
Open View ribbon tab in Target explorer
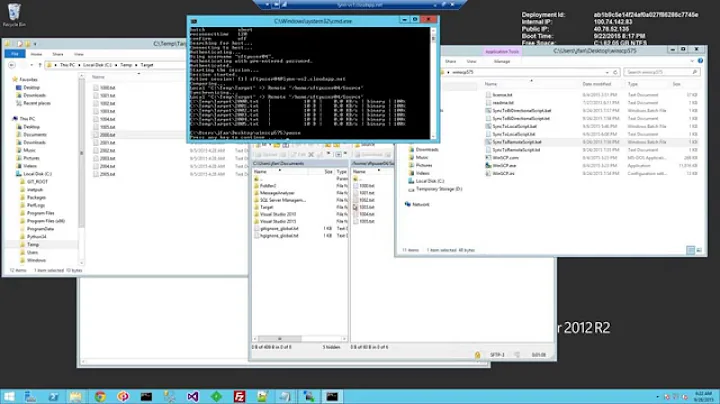[x=79, y=54]
